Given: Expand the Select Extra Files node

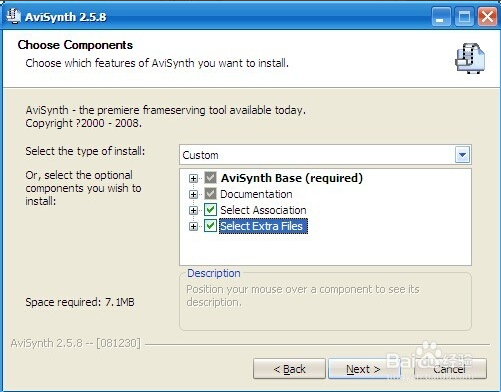Looking at the screenshot, I should [x=193, y=226].
